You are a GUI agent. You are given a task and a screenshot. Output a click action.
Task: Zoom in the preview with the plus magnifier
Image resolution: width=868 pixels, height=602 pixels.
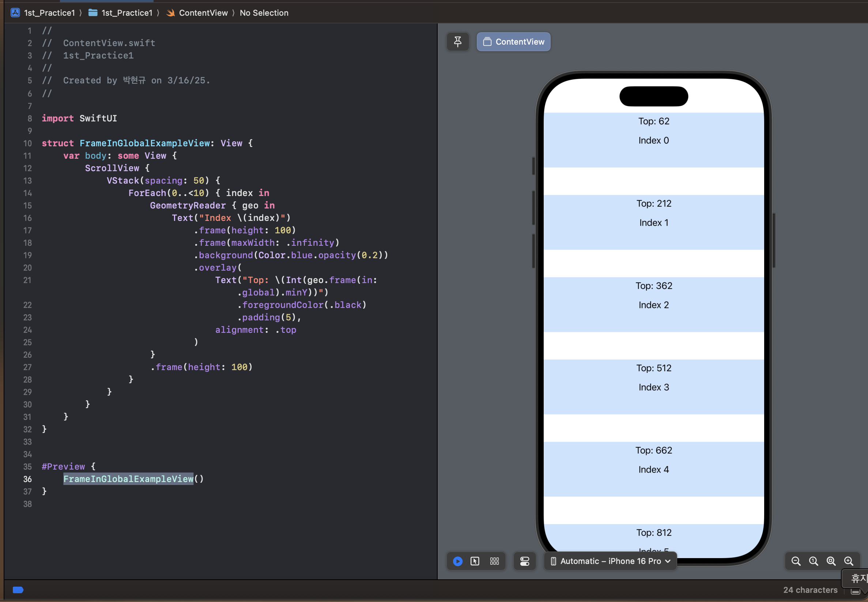tap(849, 561)
